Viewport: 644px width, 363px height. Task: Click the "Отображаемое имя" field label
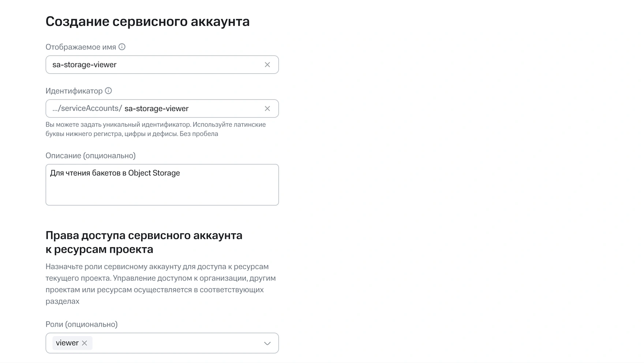point(80,46)
